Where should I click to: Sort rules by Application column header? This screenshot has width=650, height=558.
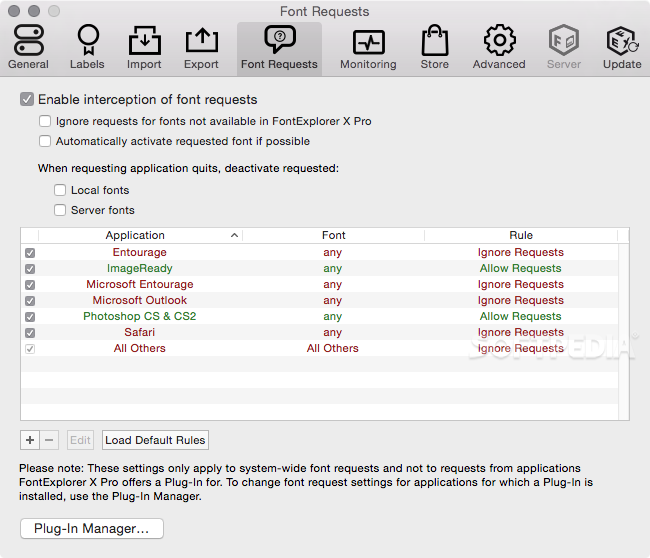[140, 235]
